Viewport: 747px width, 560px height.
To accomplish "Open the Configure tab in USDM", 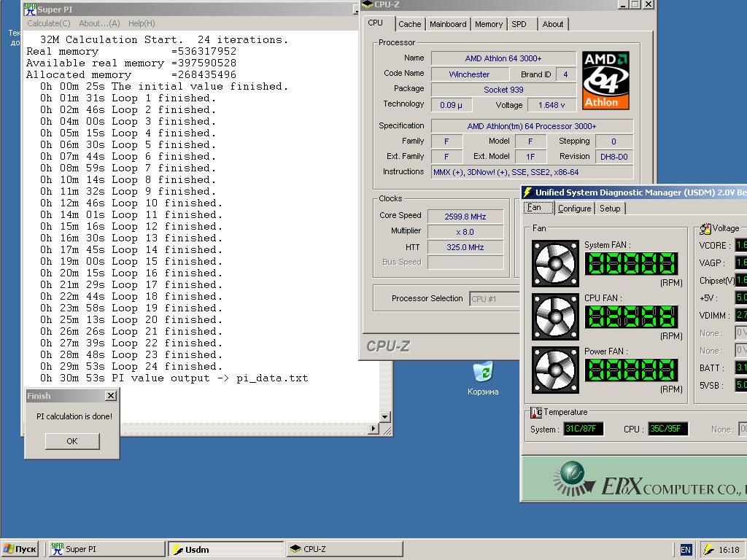I will point(575,208).
